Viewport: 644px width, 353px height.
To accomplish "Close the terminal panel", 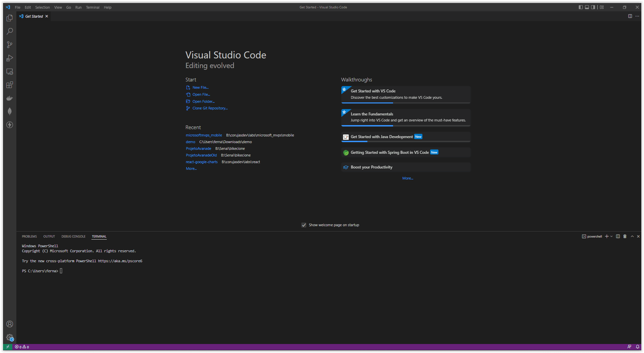I will click(638, 236).
